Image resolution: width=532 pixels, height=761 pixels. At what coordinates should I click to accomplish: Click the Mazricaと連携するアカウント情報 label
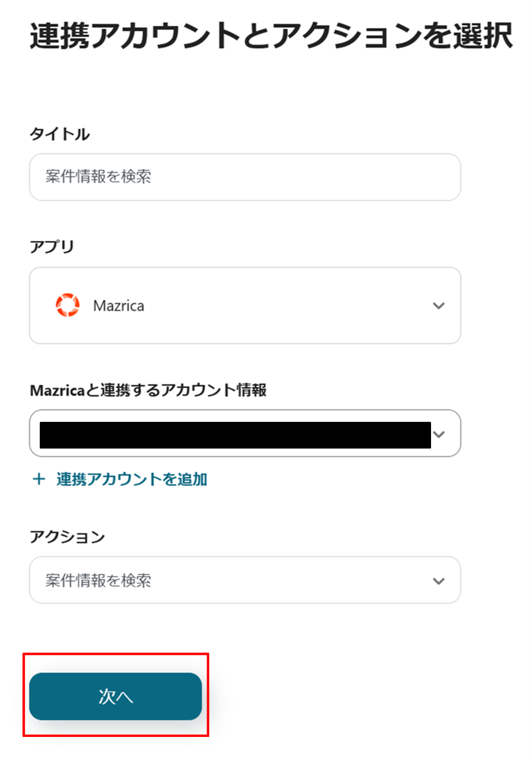click(149, 390)
